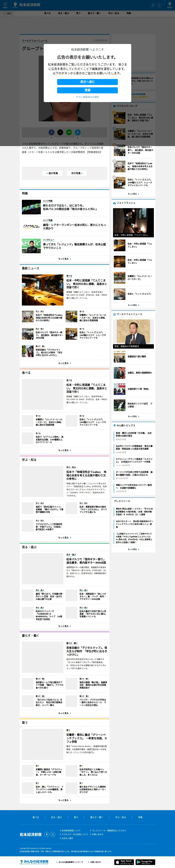
Task: Expand もっと見る under 暮らす・働く section
Action: 65,713
